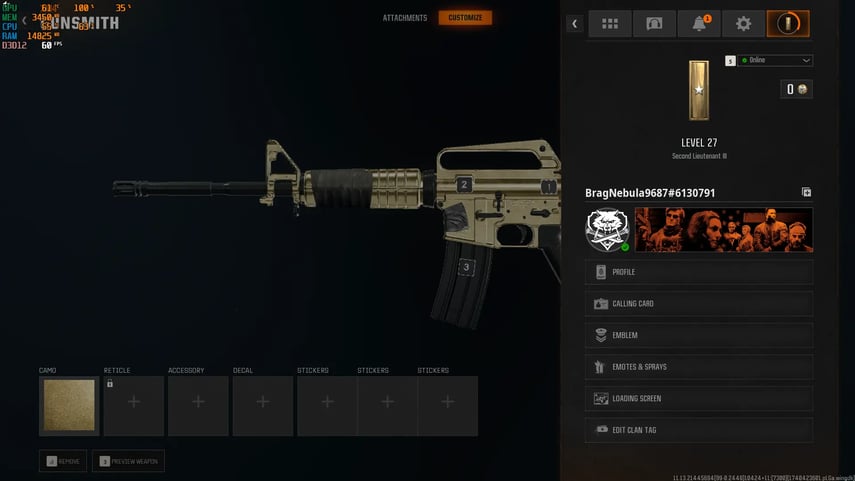The width and height of the screenshot is (855, 481).
Task: Collapse the side panel with back chevron
Action: point(574,23)
